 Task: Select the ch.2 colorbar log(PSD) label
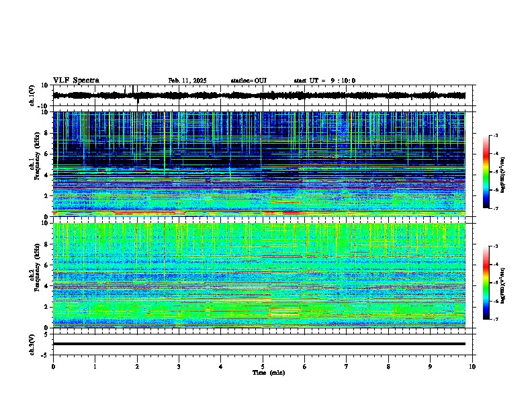(502, 286)
